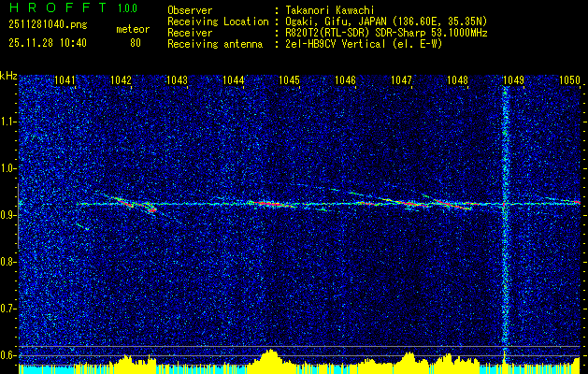Click the Receiving Location label
This screenshot has width=588, height=374.
(x=218, y=22)
